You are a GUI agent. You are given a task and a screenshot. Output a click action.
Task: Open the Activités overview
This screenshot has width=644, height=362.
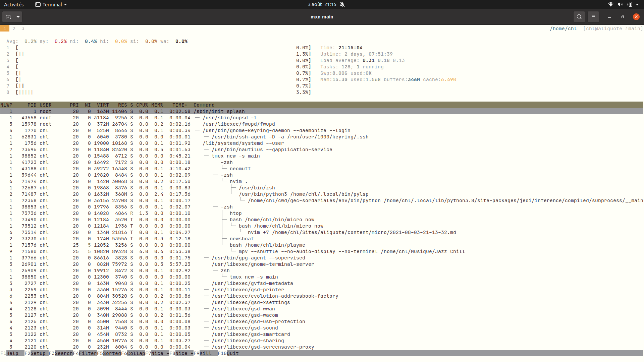tap(14, 4)
